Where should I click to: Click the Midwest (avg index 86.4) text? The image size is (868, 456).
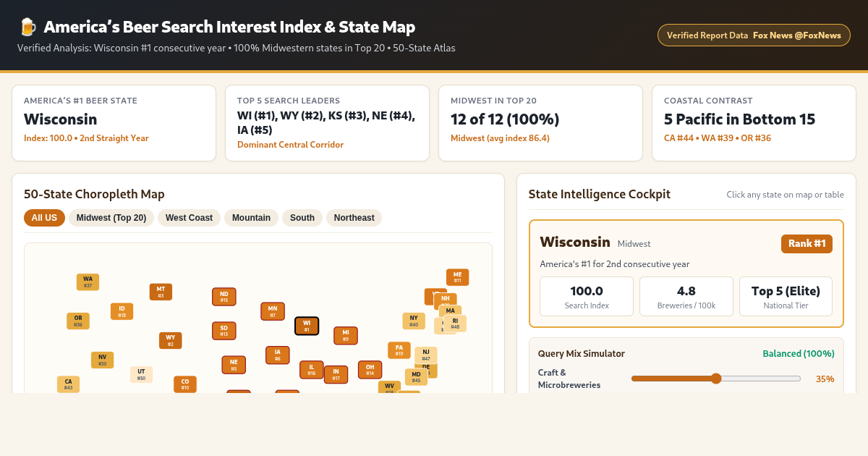pyautogui.click(x=500, y=138)
